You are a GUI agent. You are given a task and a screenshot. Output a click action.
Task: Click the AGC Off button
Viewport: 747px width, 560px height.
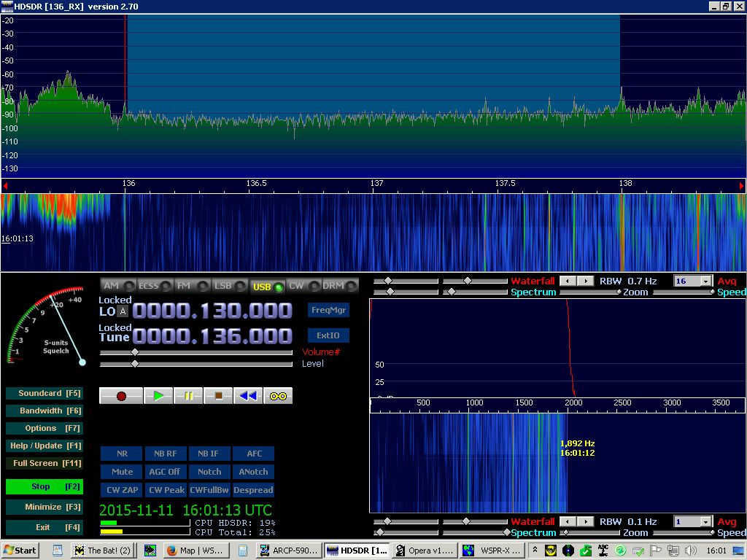(x=166, y=472)
